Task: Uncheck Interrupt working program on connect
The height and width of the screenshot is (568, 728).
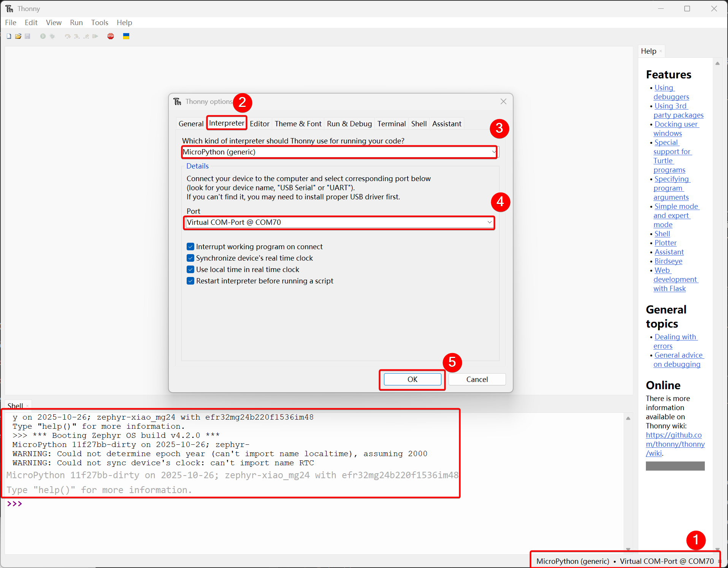Action: click(x=190, y=247)
